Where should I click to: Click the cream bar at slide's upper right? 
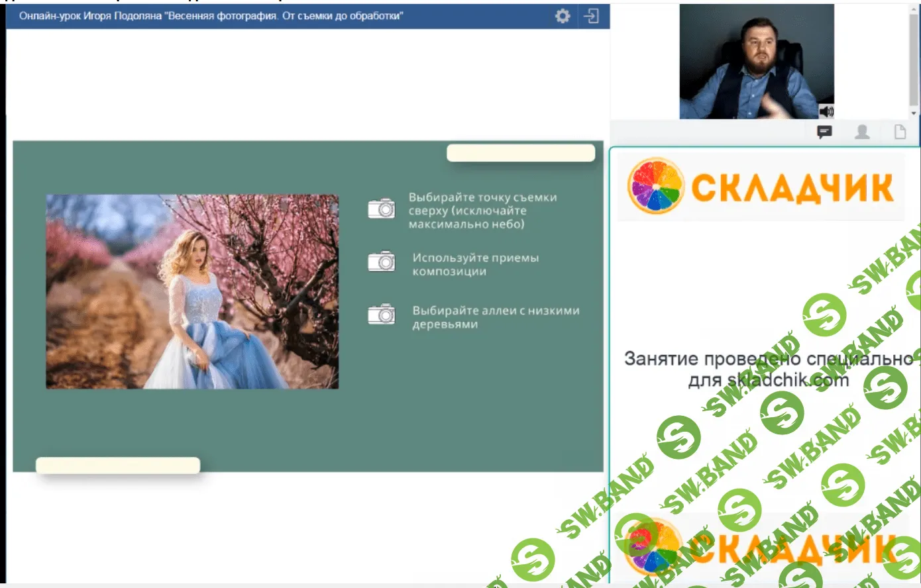click(x=521, y=153)
